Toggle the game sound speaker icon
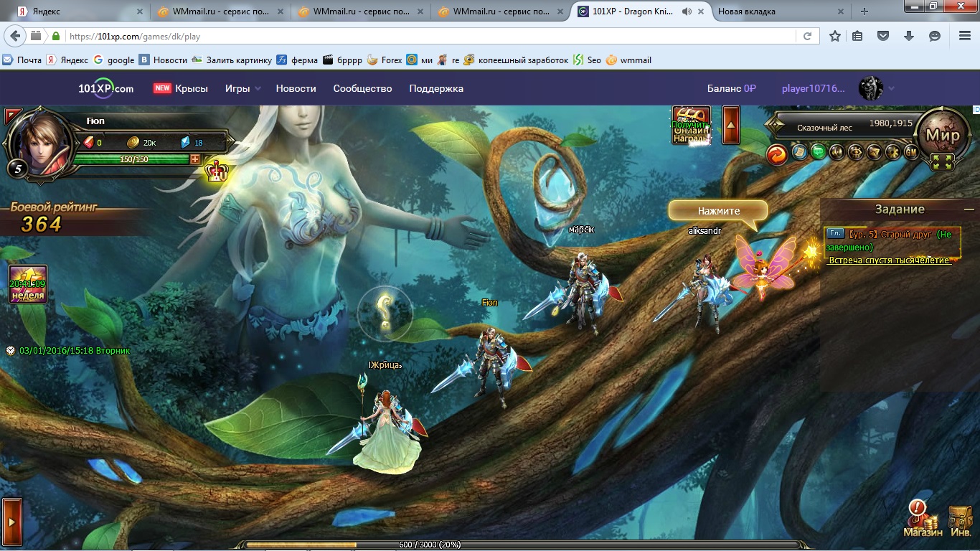This screenshot has height=551, width=980. pyautogui.click(x=837, y=152)
